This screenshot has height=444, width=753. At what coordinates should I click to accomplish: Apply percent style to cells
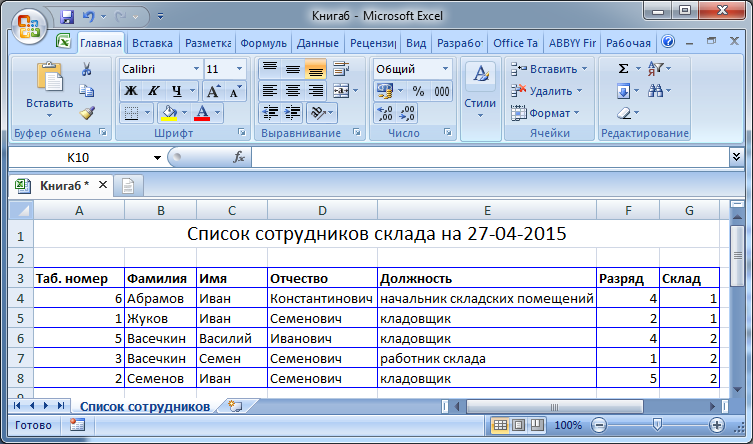tap(418, 91)
